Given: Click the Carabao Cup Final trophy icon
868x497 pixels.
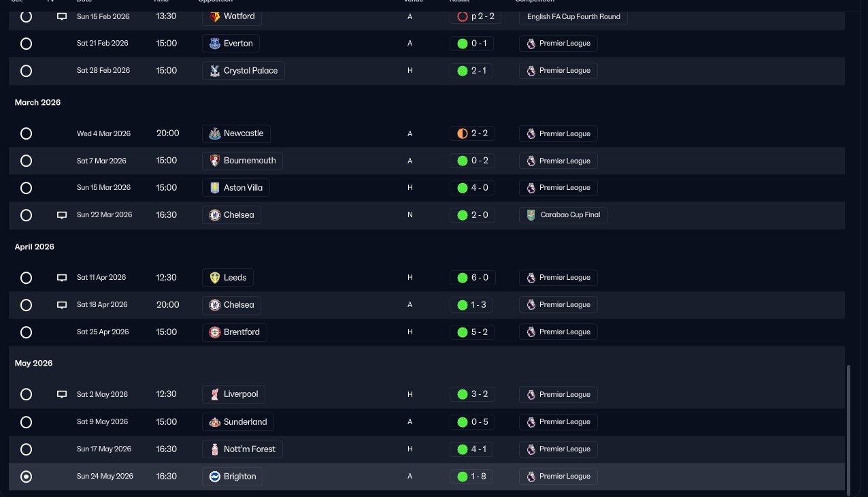Looking at the screenshot, I should tap(531, 215).
